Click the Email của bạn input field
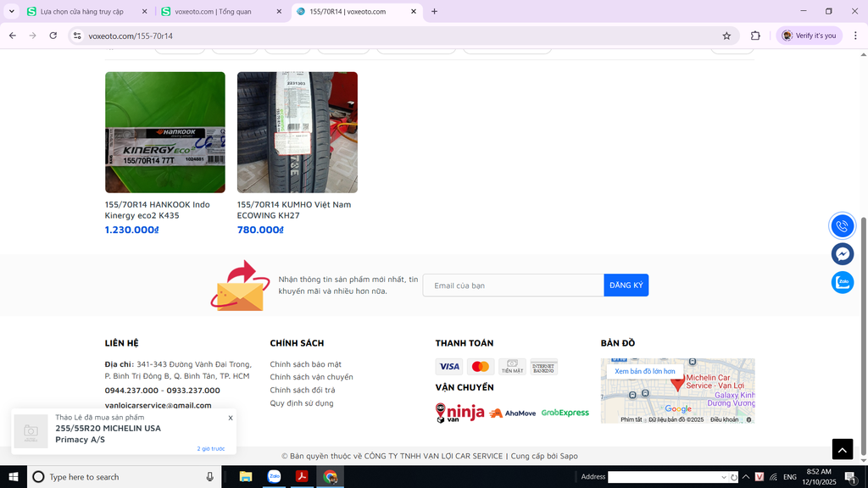The width and height of the screenshot is (868, 488). (513, 286)
